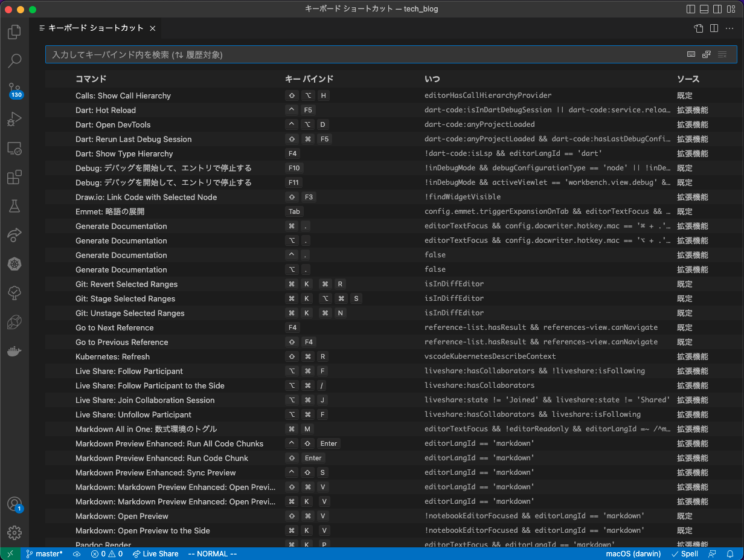744x560 pixels.
Task: Open the Source Control view showing 130 changes
Action: click(x=14, y=89)
